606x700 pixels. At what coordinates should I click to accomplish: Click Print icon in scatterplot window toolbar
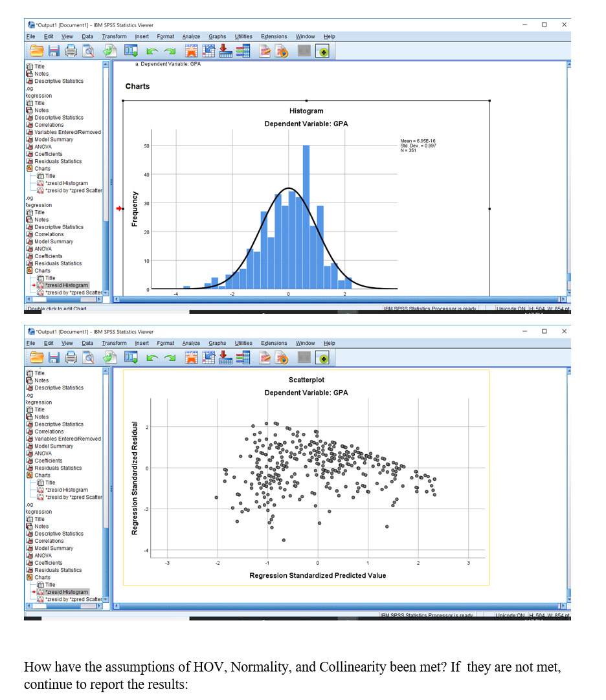tap(71, 358)
